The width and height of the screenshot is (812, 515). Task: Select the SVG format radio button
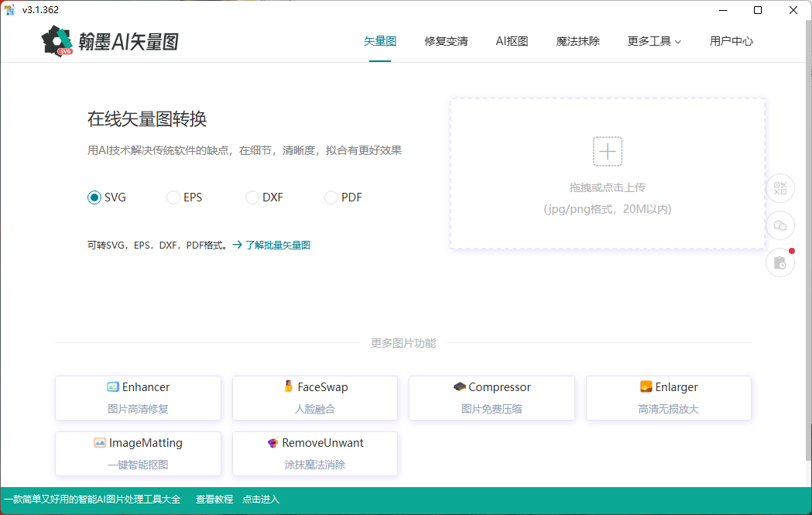pos(94,197)
